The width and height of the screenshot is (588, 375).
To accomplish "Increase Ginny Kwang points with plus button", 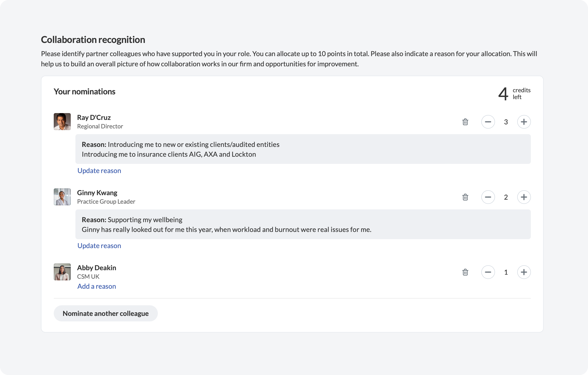I will coord(524,197).
